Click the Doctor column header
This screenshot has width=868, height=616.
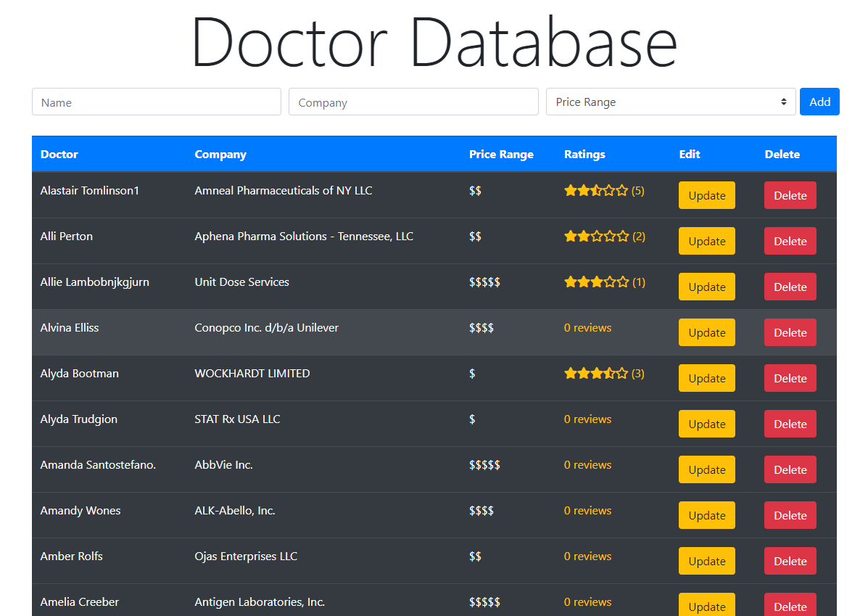point(59,155)
